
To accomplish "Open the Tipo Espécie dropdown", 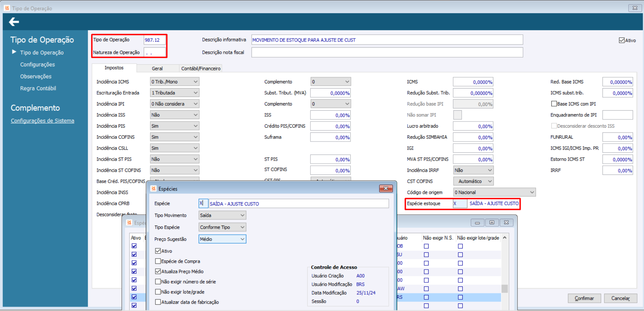I will point(222,227).
